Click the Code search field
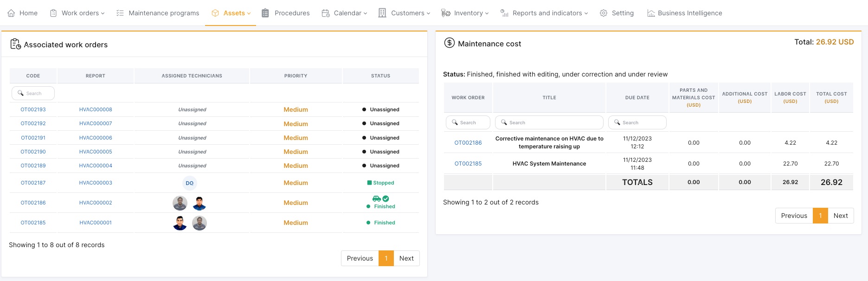Viewport: 868px width, 281px height. pyautogui.click(x=33, y=93)
